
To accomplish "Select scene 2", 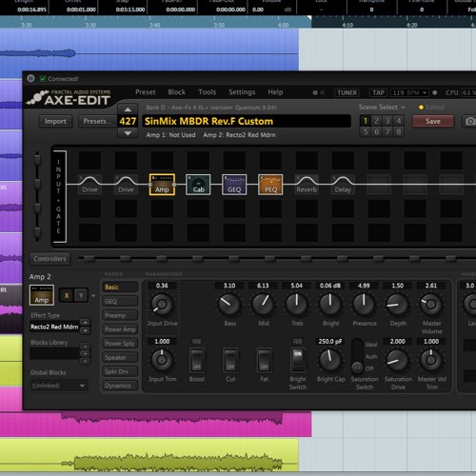I will pos(376,121).
